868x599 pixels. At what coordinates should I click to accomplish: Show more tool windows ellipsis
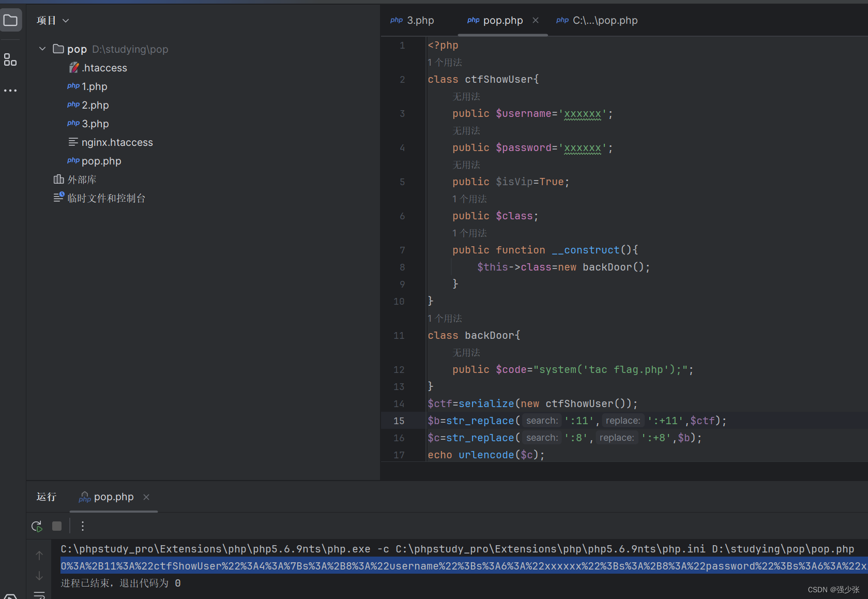pyautogui.click(x=10, y=91)
